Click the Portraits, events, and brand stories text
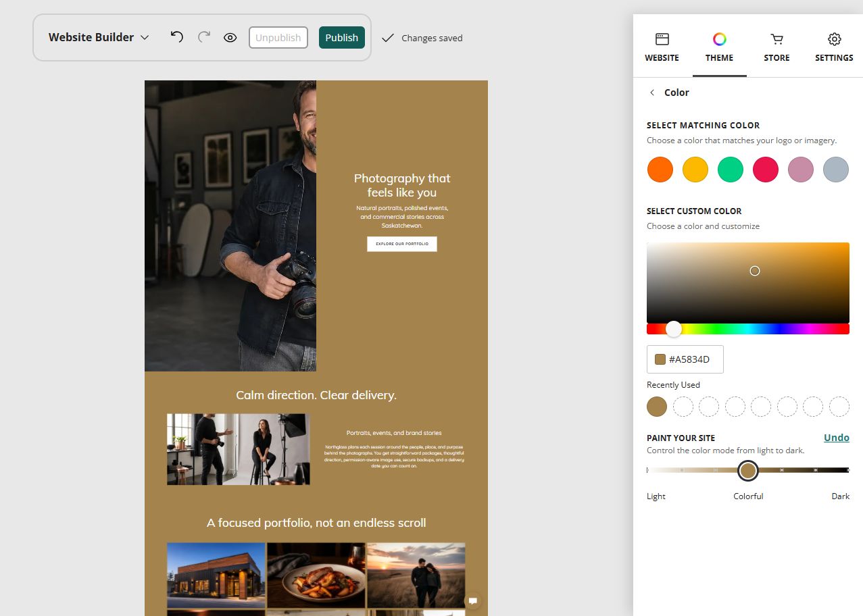 [394, 433]
